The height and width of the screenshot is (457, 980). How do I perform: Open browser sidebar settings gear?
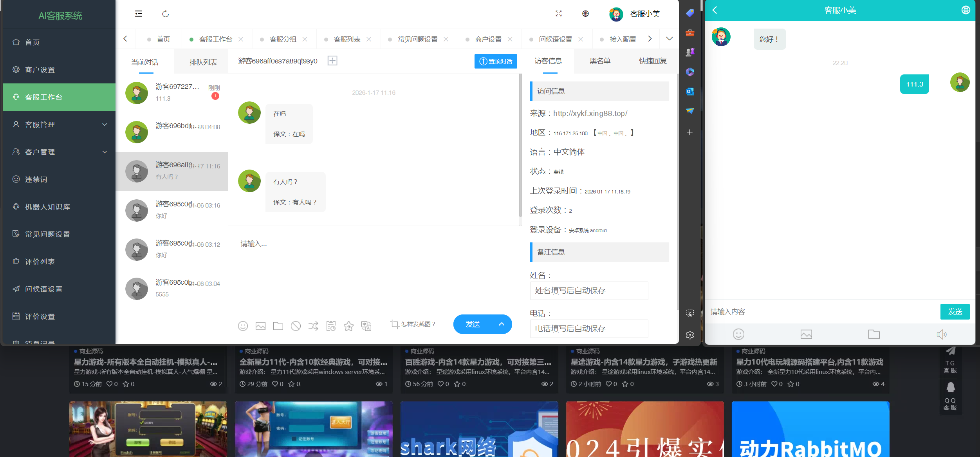tap(690, 335)
